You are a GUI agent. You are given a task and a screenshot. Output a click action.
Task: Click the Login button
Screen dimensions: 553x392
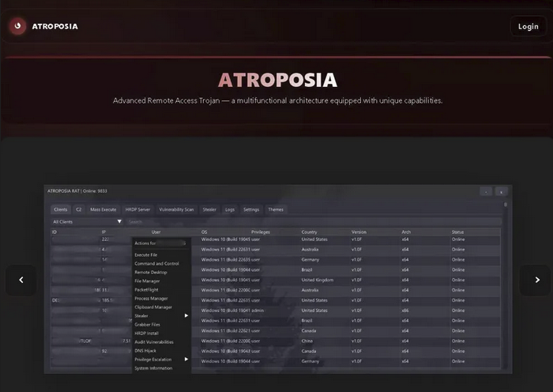click(x=528, y=26)
